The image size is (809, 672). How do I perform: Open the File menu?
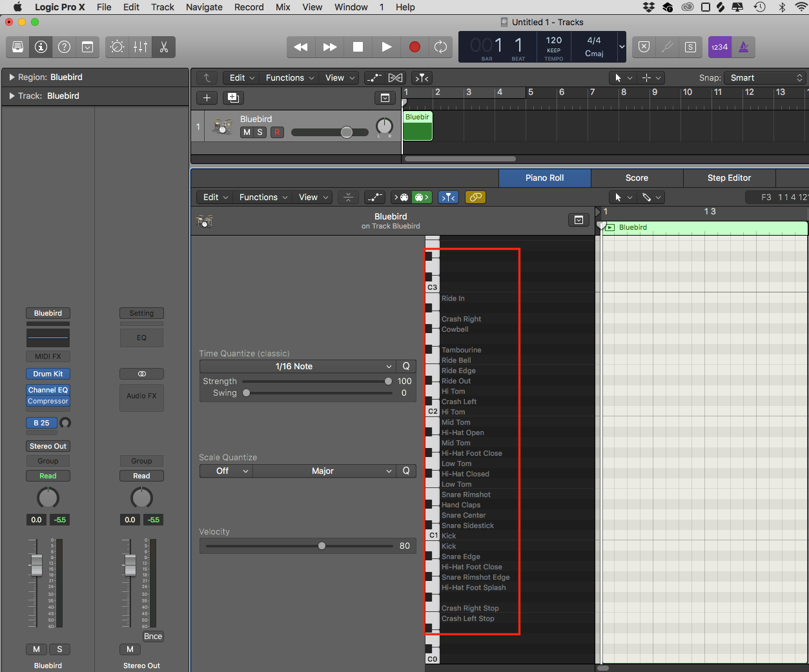[x=104, y=7]
